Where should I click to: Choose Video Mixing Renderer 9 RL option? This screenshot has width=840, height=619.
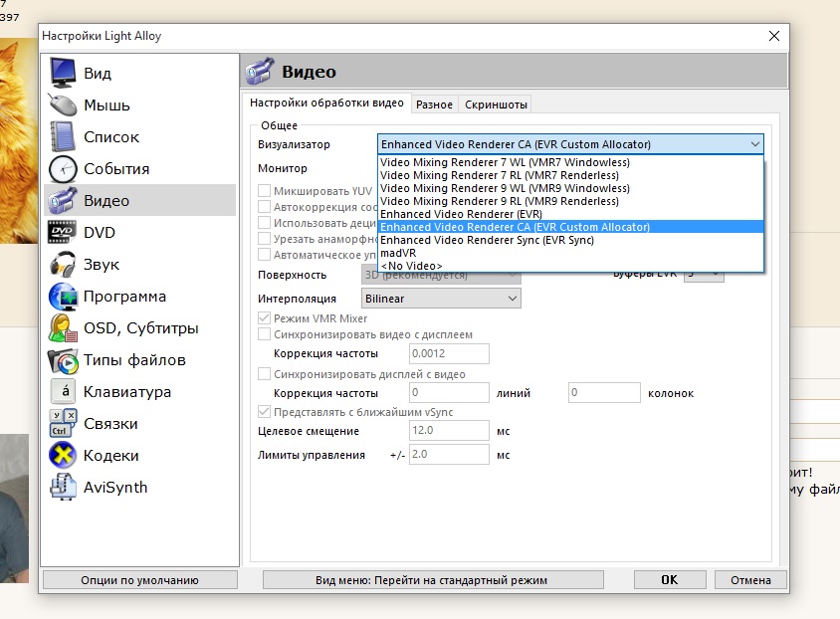pyautogui.click(x=570, y=201)
